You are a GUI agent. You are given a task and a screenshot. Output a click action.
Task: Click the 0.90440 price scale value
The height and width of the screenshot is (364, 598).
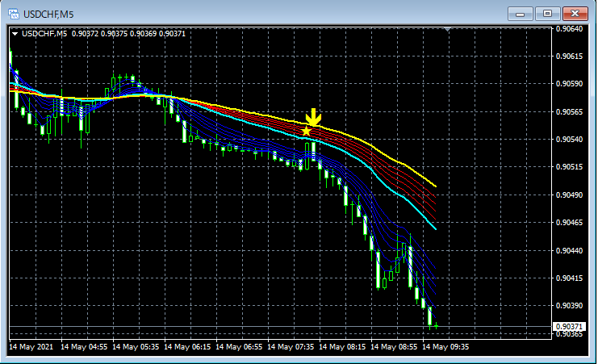click(x=569, y=251)
